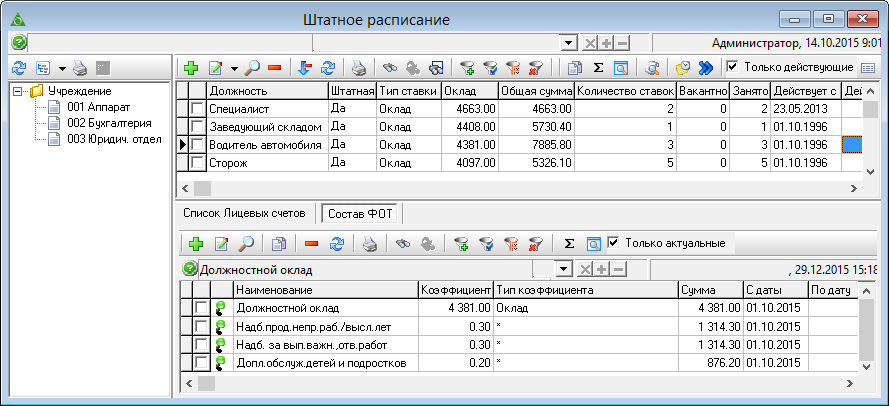The height and width of the screenshot is (406, 889).
Task: Print the ФОТ list from the lower toolbar
Action: (370, 244)
